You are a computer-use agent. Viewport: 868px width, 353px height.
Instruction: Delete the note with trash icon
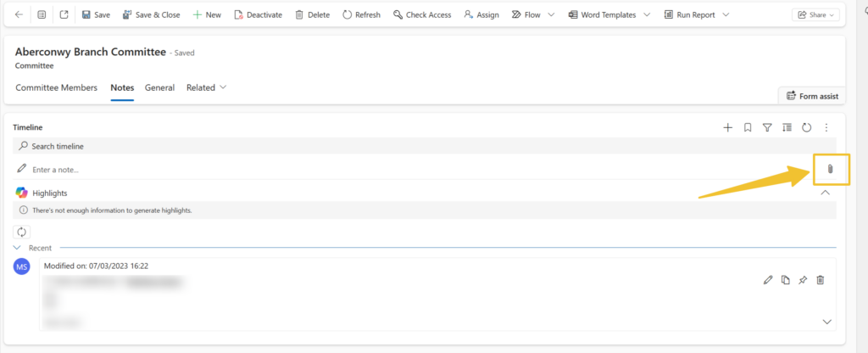pos(820,280)
